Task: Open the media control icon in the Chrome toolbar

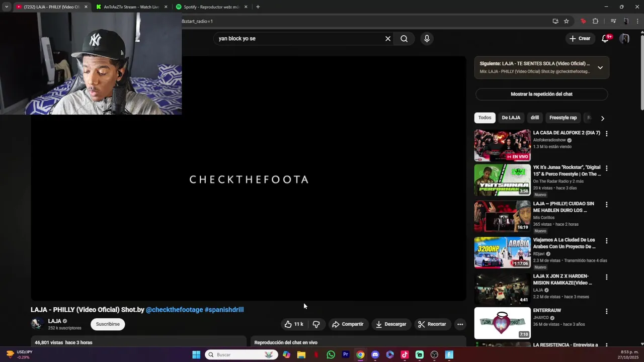Action: [x=613, y=21]
